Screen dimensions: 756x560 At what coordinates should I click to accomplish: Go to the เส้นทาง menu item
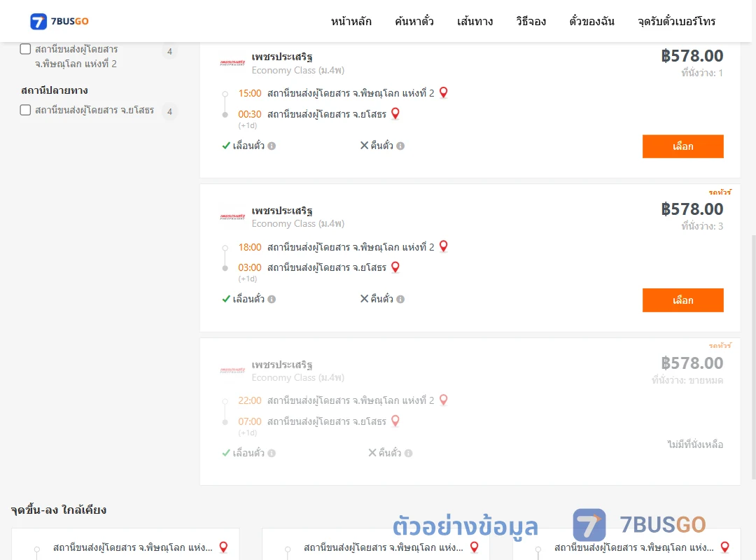pyautogui.click(x=475, y=21)
